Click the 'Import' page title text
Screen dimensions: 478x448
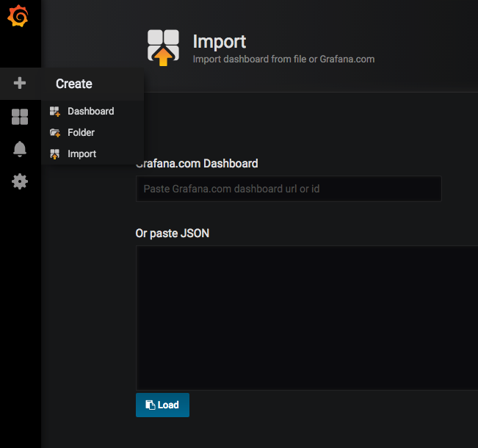click(220, 41)
